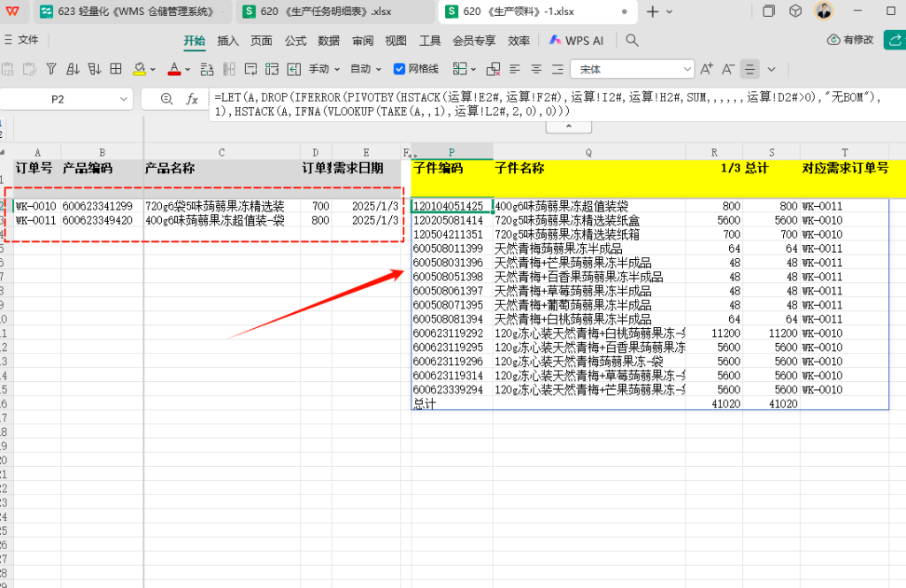Screen dimensions: 906x588
Task: Select the 子件名称 yellow header cell
Action: tap(588, 179)
